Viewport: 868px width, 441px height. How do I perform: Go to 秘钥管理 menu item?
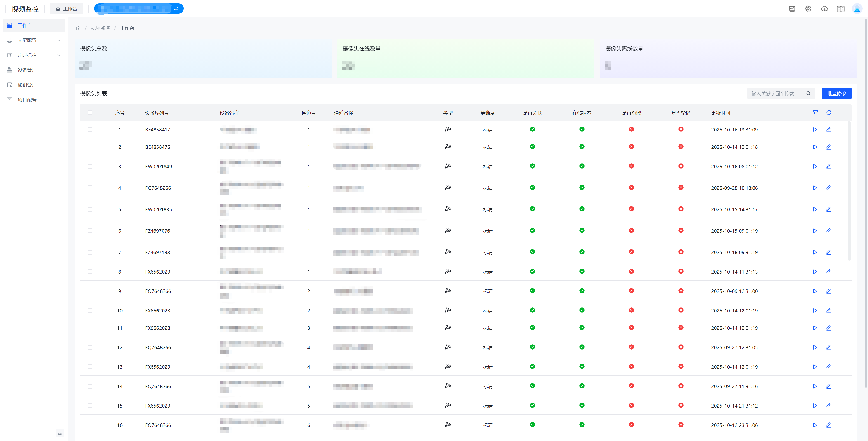click(x=27, y=85)
